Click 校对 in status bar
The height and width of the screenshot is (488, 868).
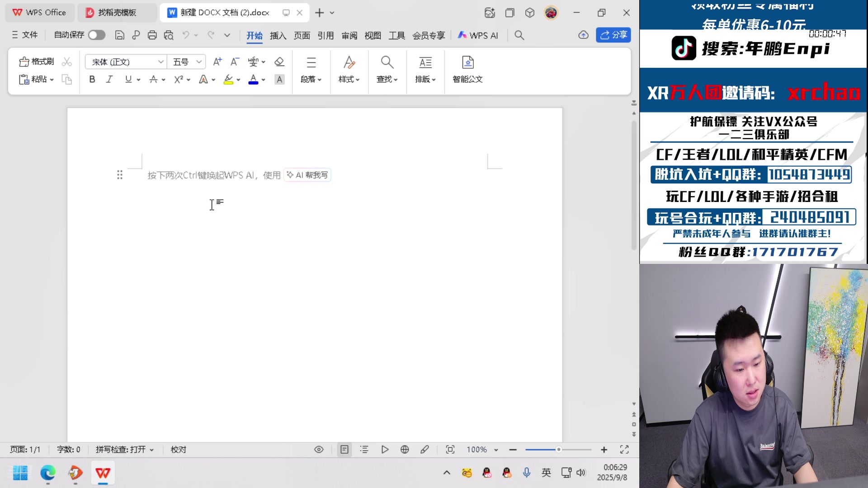tap(178, 450)
